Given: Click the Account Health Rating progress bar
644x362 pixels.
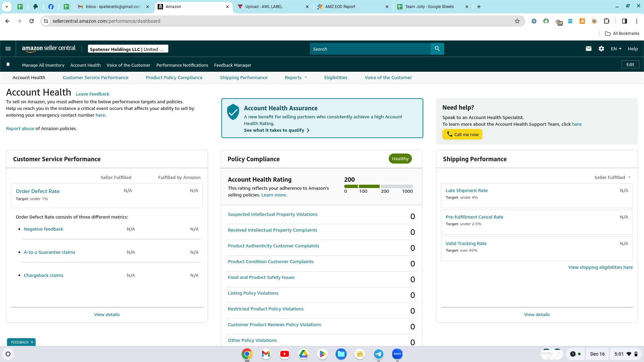Looking at the screenshot, I should 378,186.
